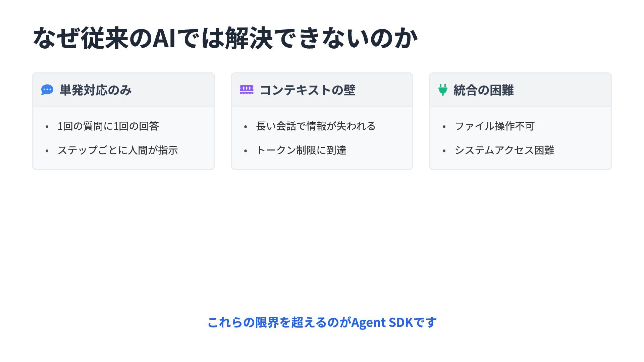
Task: Click the blue Agent SDK footer text
Action: point(322,322)
